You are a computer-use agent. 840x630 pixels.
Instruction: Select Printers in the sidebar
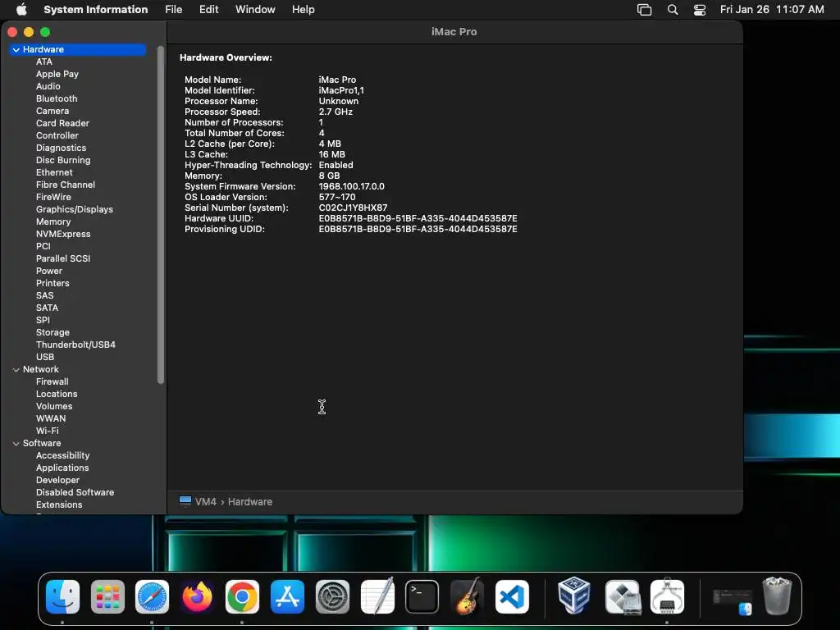[52, 283]
